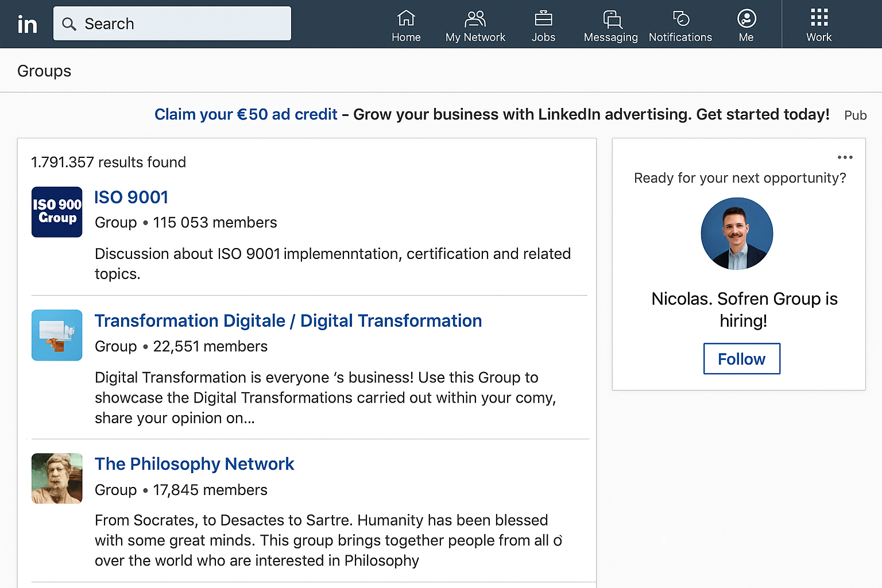Click "Nicolas. Sofren Group is hiring!" text
Viewport: 882px width, 588px height.
[744, 310]
